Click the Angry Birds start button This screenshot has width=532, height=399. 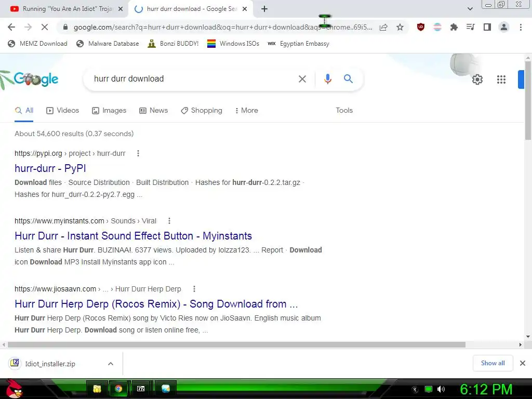click(x=14, y=389)
